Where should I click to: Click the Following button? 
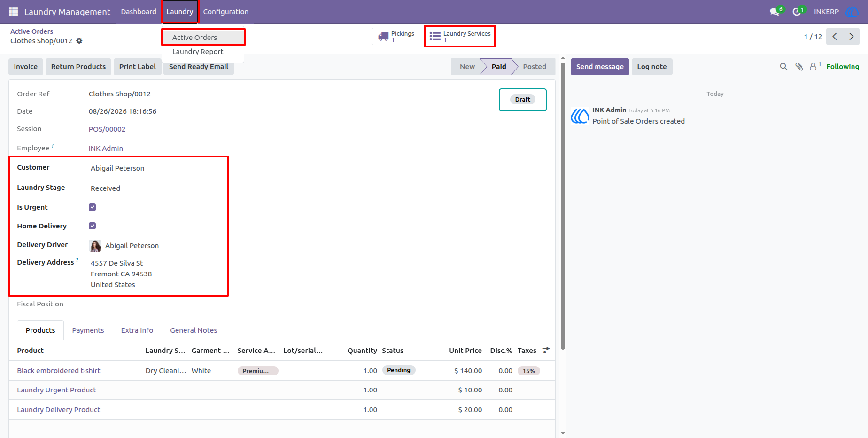click(843, 67)
